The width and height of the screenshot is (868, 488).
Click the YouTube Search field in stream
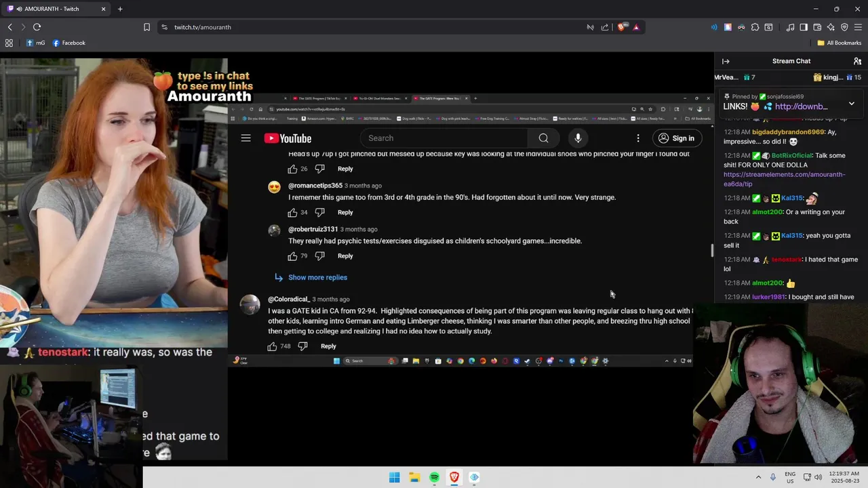pos(443,138)
